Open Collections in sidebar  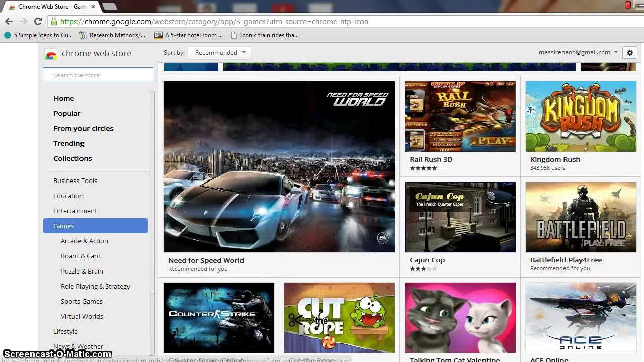click(x=72, y=158)
